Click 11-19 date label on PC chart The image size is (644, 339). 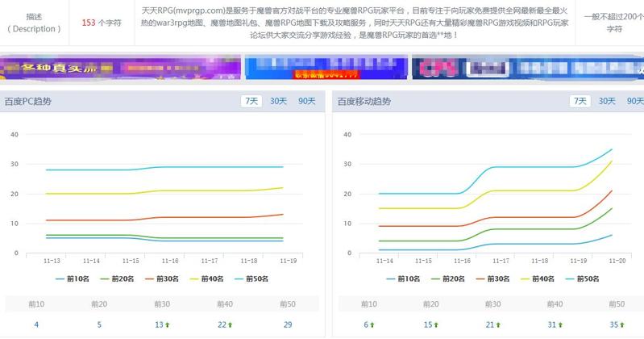pyautogui.click(x=289, y=261)
